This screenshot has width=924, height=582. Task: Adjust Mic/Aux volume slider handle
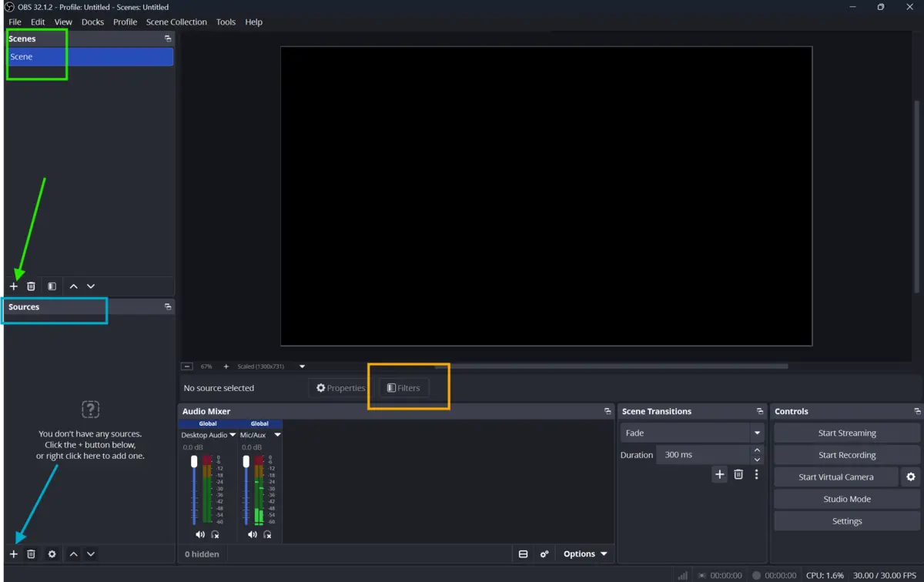click(x=246, y=461)
